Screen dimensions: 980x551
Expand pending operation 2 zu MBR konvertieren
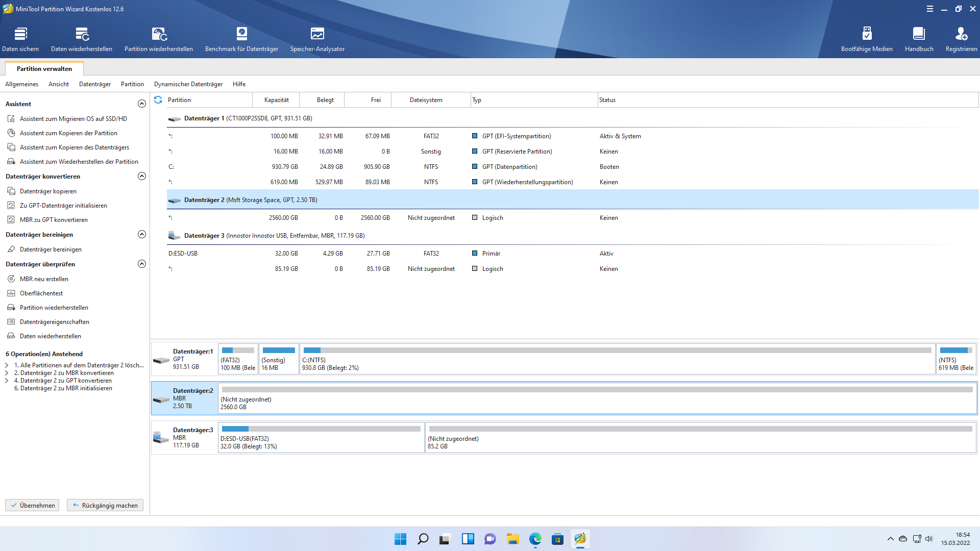(7, 373)
